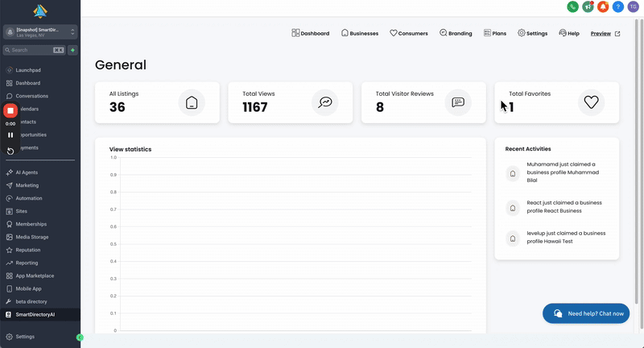Click the Total Visitor Reviews value 8
This screenshot has width=644, height=348.
tap(380, 107)
